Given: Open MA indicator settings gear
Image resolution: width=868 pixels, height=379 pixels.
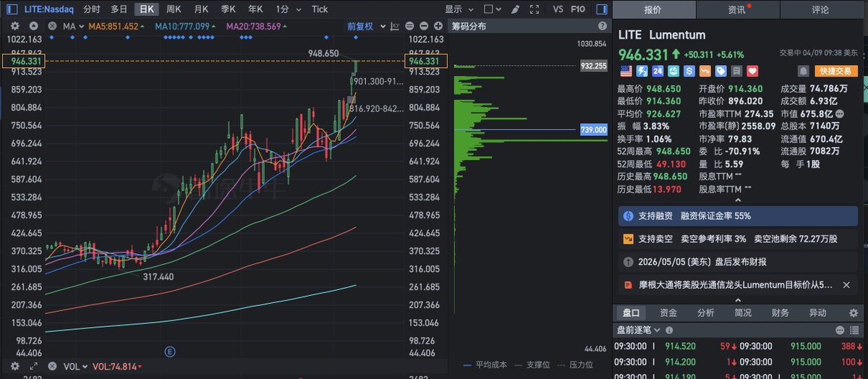Looking at the screenshot, I should tap(14, 26).
